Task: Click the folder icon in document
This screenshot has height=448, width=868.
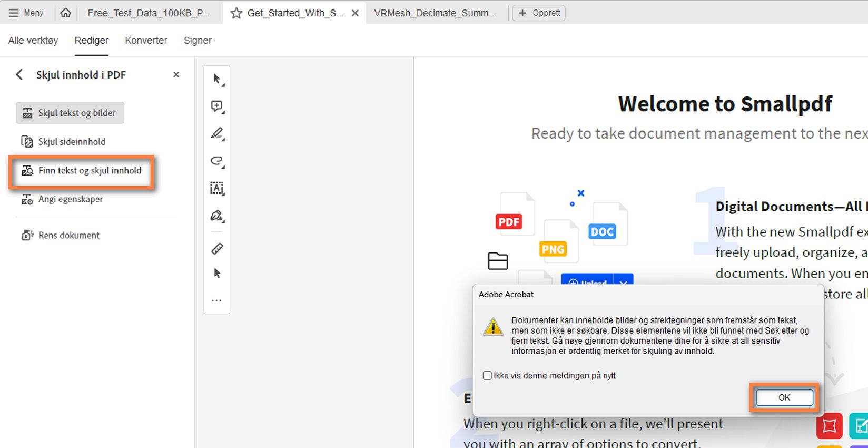Action: pyautogui.click(x=498, y=261)
